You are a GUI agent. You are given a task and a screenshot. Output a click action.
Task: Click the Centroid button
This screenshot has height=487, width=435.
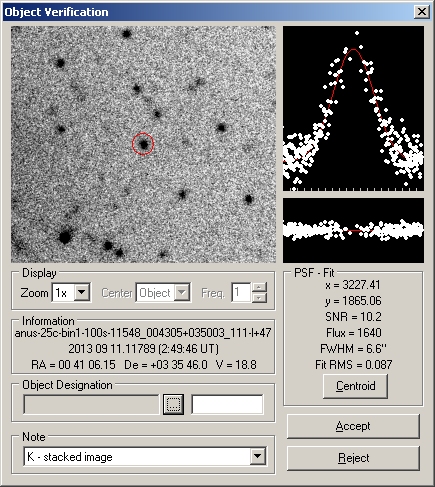355,386
